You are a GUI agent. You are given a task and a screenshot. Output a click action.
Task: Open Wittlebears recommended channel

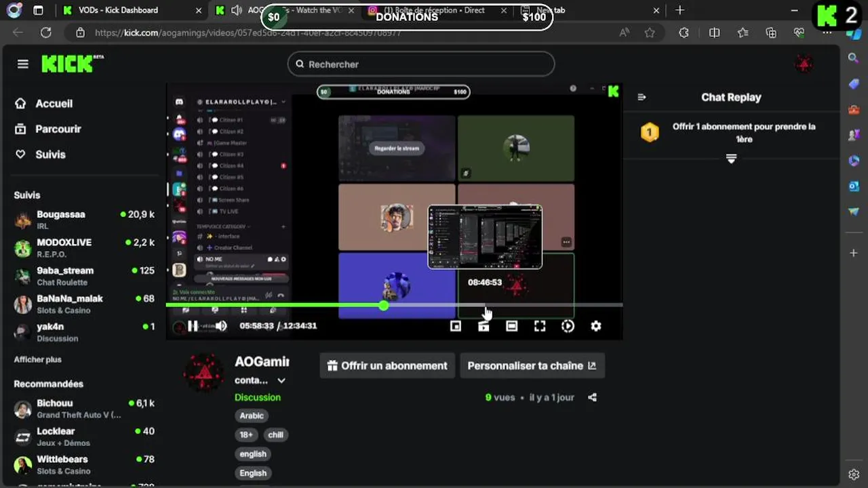(x=84, y=464)
